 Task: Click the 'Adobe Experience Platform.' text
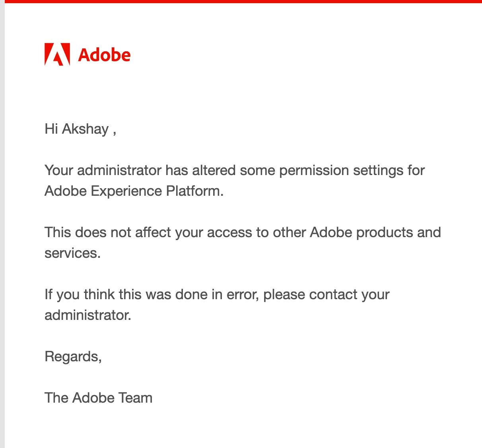(x=134, y=191)
